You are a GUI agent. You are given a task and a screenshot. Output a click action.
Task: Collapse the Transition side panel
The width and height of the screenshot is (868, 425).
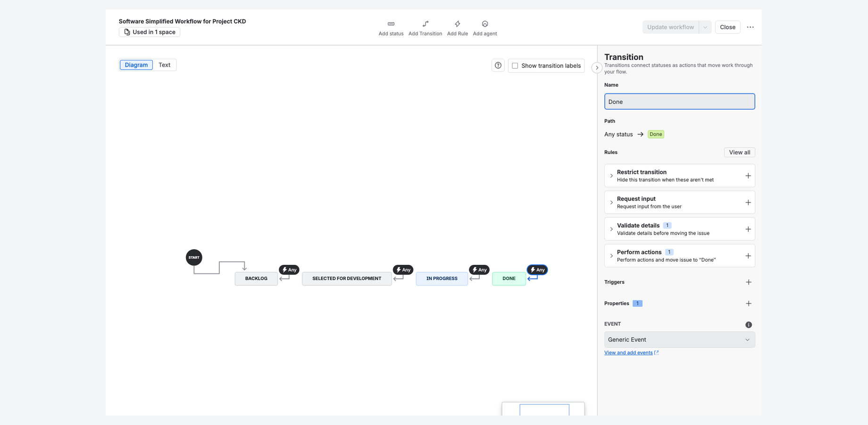pyautogui.click(x=597, y=68)
